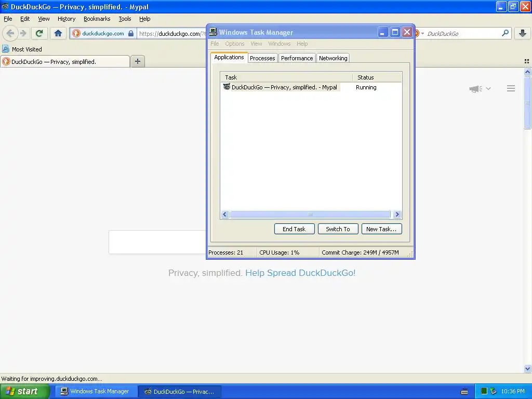Click the network connection tray icon
532x399 pixels.
[494, 391]
